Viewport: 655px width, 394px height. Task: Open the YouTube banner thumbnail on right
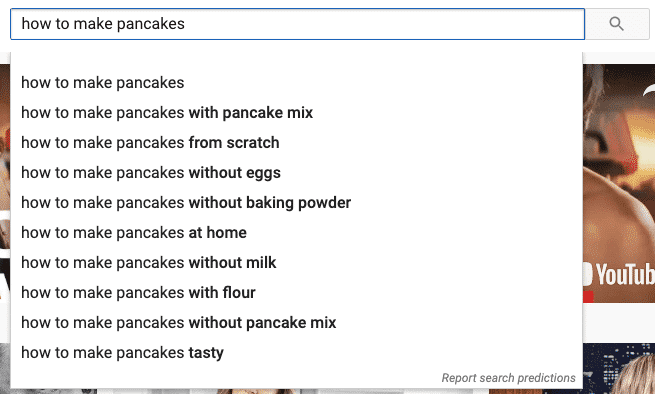pyautogui.click(x=619, y=183)
